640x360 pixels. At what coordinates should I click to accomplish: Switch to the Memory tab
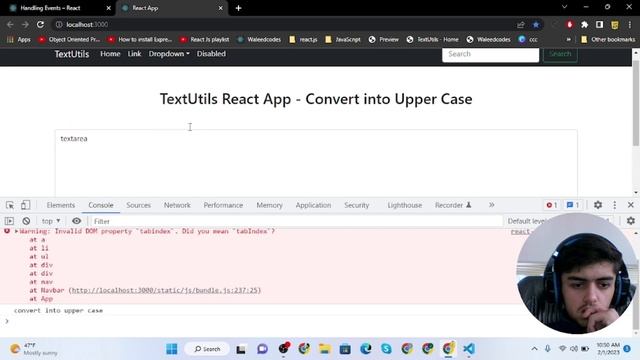(269, 205)
